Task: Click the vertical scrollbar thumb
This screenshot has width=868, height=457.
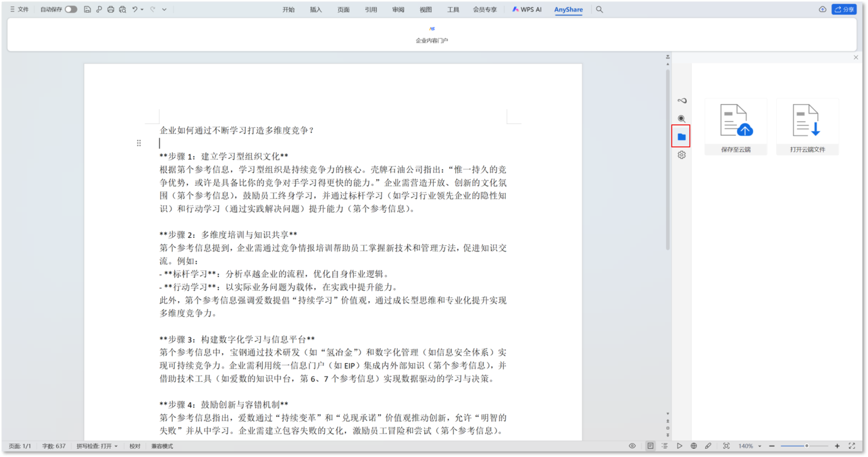Action: 668,159
